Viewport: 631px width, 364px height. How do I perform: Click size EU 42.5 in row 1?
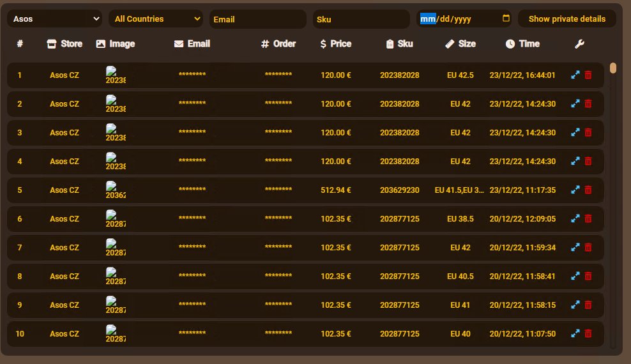460,75
